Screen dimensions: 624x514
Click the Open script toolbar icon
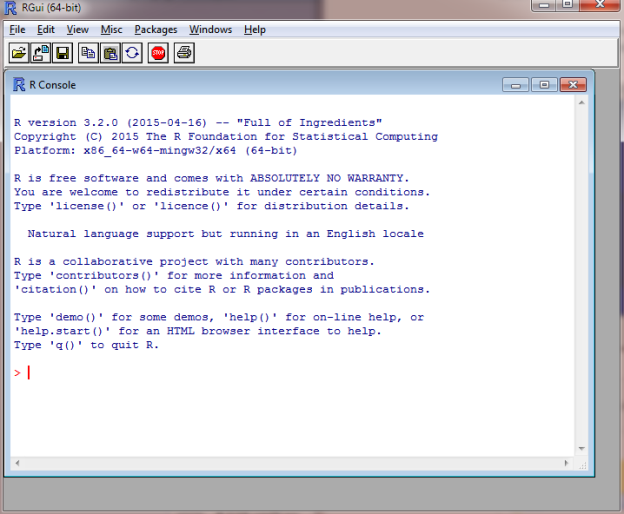coord(18,53)
